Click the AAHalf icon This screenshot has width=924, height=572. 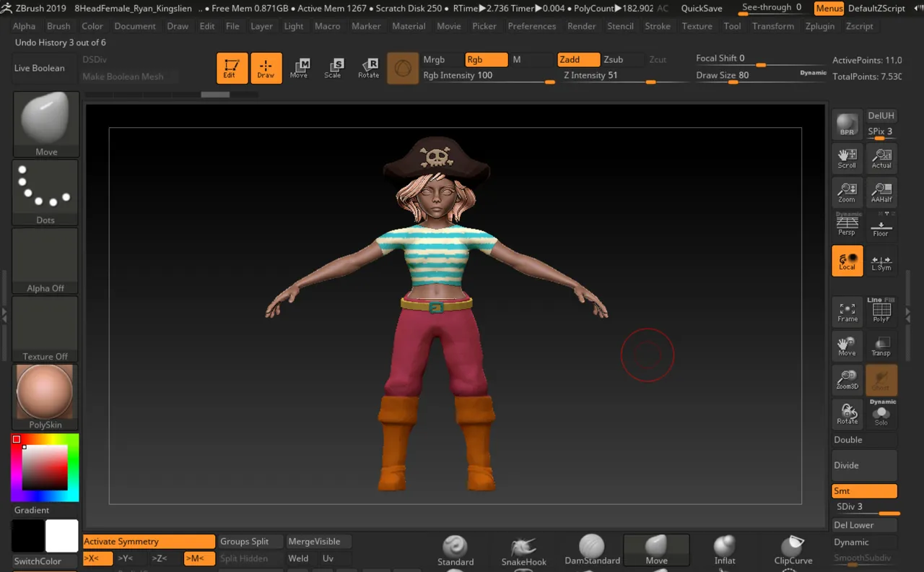point(881,192)
